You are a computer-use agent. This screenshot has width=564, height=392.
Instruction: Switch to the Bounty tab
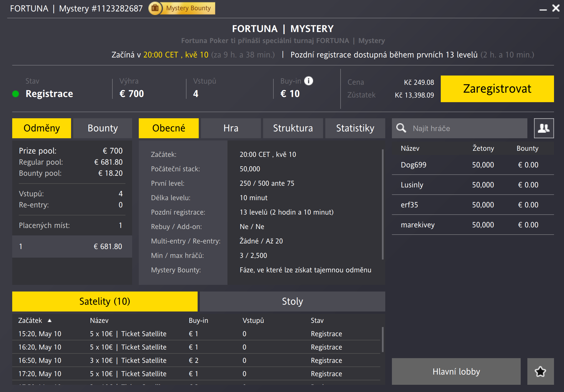(102, 128)
